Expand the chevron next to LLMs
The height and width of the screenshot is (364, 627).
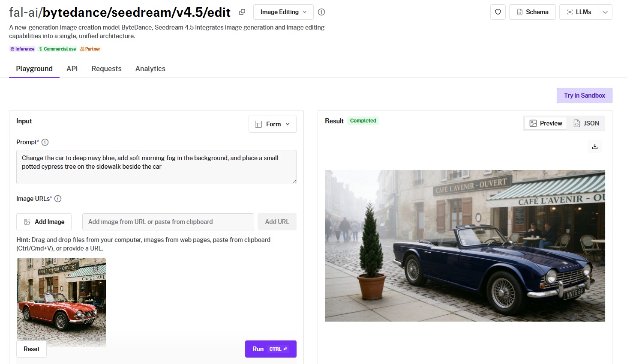pos(605,12)
